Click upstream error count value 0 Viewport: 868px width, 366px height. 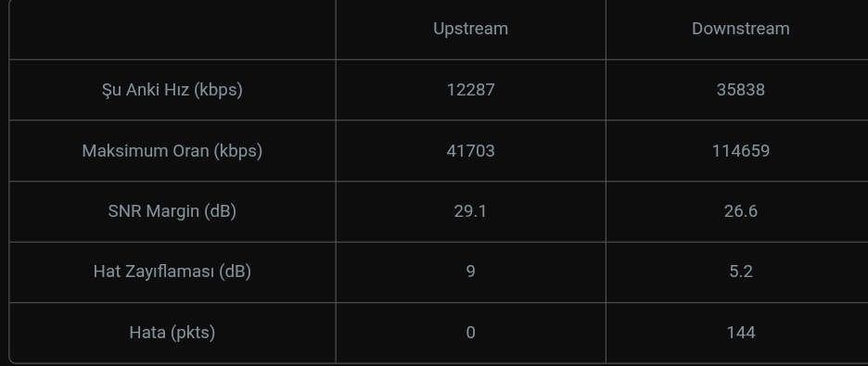point(470,333)
